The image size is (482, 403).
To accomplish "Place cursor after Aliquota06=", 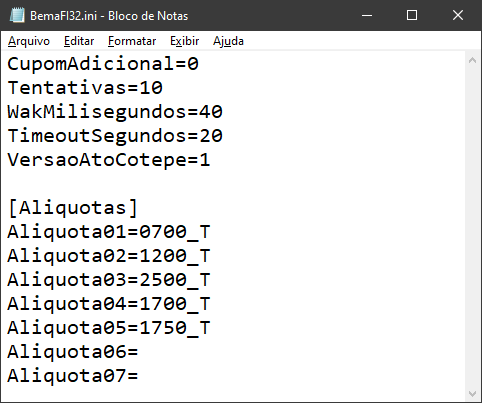I will (x=139, y=352).
